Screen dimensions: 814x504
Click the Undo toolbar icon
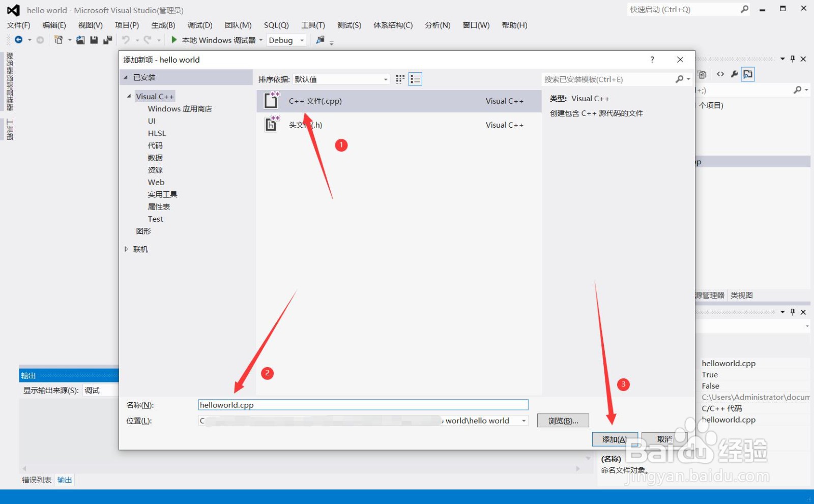[126, 40]
